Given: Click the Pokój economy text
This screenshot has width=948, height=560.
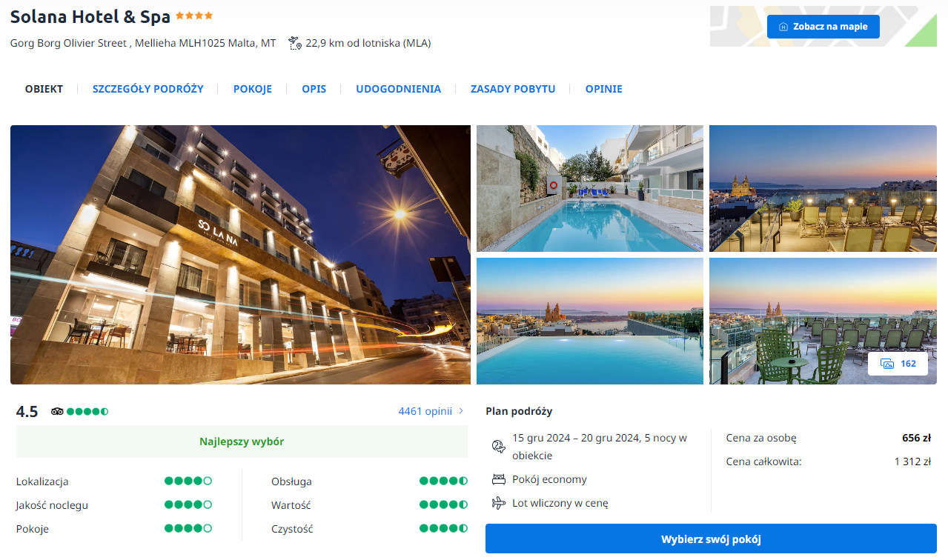Looking at the screenshot, I should 549,479.
